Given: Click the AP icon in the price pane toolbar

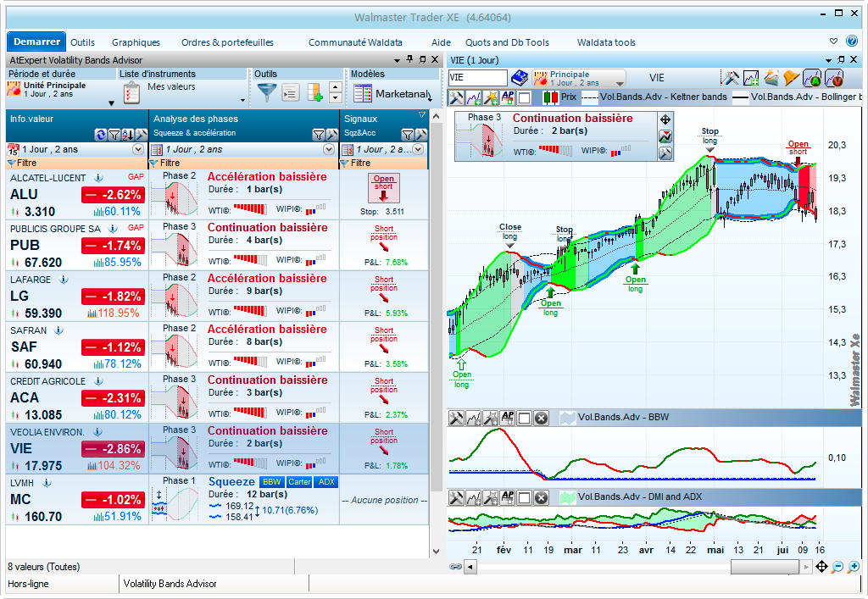Looking at the screenshot, I should pyautogui.click(x=508, y=98).
